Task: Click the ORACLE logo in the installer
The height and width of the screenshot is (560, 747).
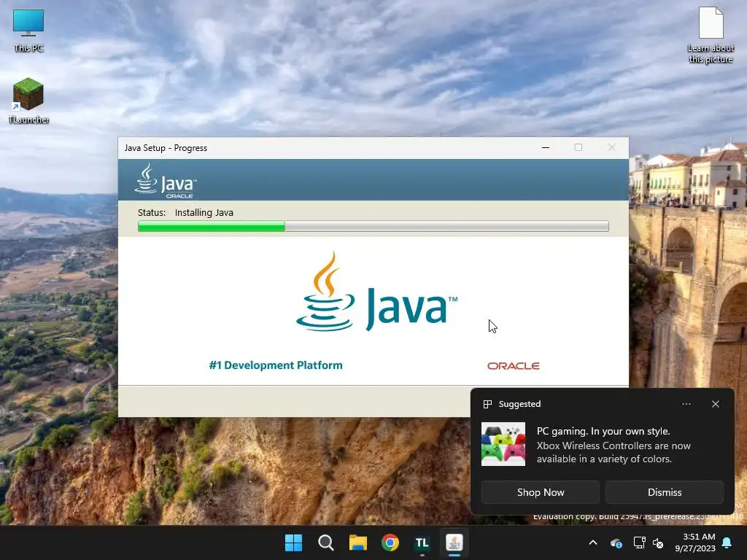Action: (513, 366)
